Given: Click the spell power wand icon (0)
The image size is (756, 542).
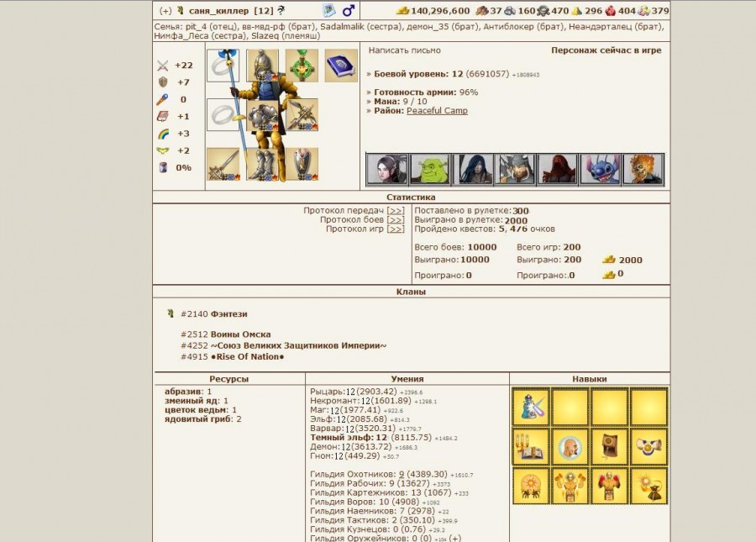Looking at the screenshot, I should tap(162, 100).
